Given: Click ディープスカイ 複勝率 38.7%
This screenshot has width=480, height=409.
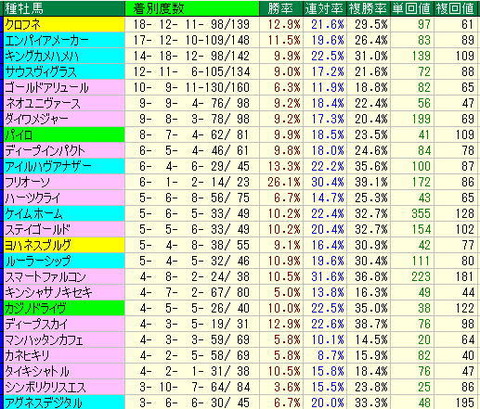Looking at the screenshot, I should [371, 324].
